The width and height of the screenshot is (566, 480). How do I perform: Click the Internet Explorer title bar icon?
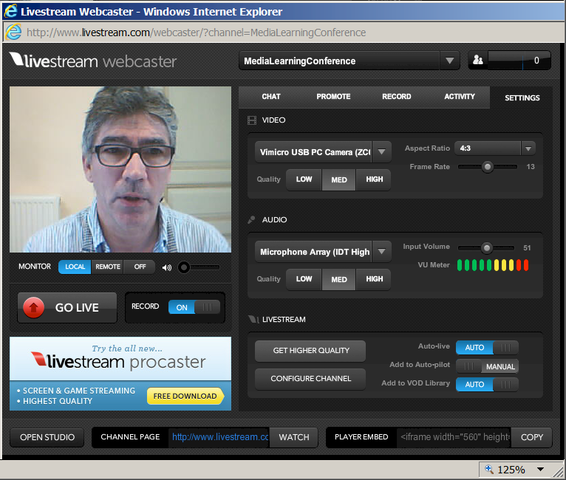point(10,11)
